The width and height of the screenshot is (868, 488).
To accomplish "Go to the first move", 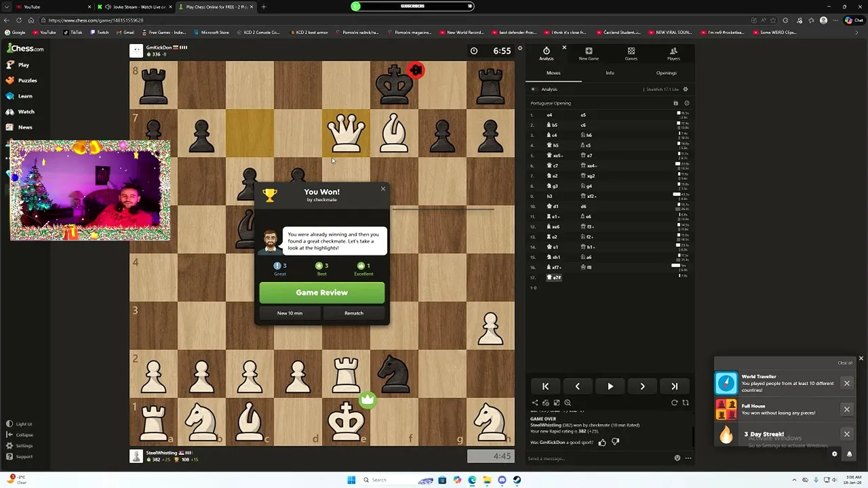I will 545,386.
